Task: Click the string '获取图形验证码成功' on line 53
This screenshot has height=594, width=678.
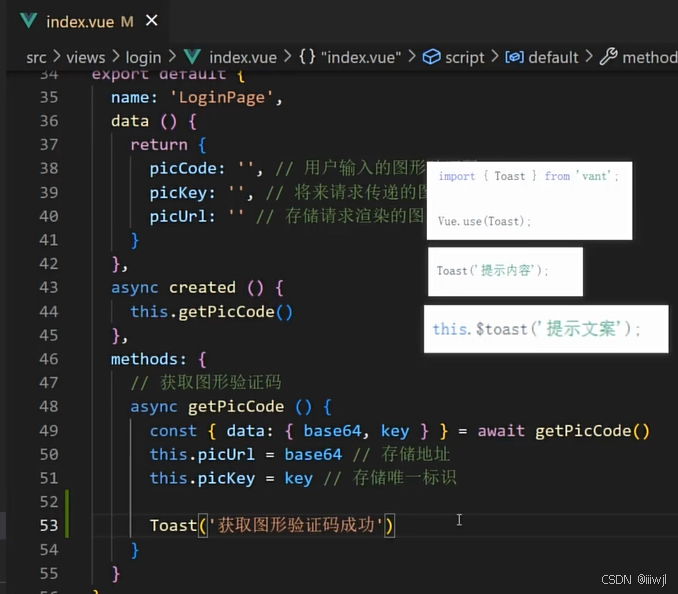Action: click(x=296, y=525)
